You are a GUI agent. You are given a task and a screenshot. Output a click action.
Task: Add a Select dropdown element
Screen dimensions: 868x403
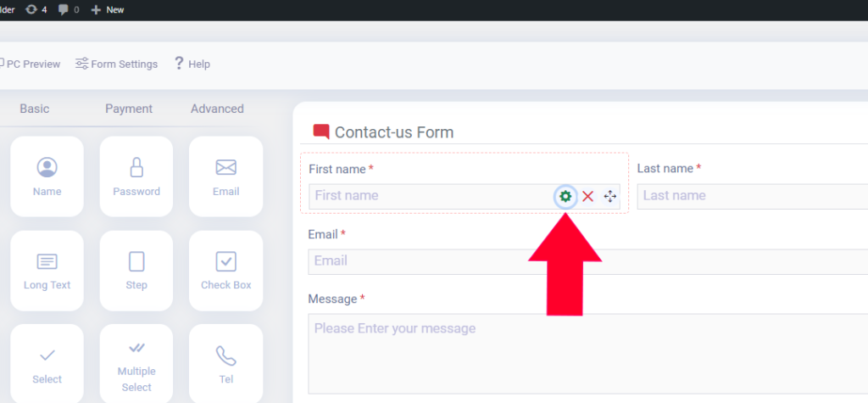click(x=47, y=364)
